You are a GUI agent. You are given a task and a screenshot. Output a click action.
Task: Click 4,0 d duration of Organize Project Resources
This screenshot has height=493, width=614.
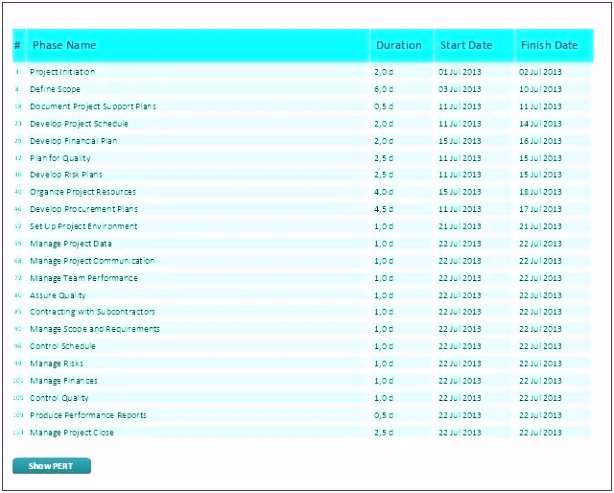384,192
